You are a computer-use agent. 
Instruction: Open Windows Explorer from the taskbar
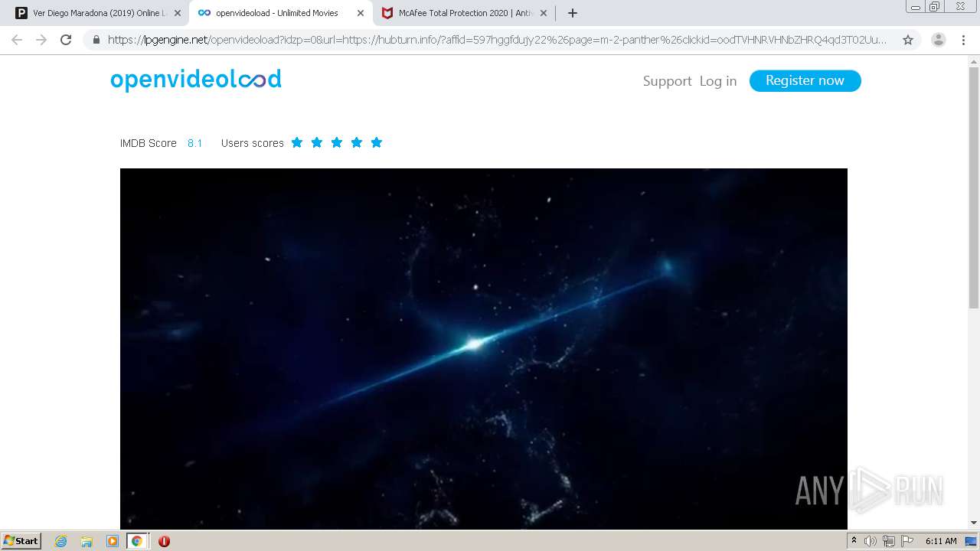click(87, 541)
